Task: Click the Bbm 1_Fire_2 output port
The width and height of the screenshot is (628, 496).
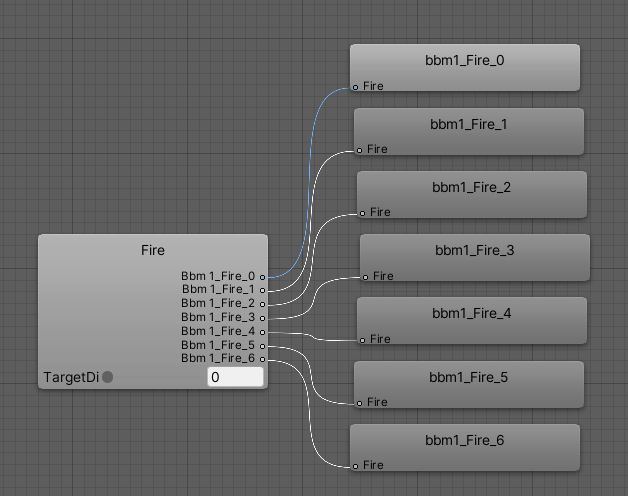Action: pos(262,303)
